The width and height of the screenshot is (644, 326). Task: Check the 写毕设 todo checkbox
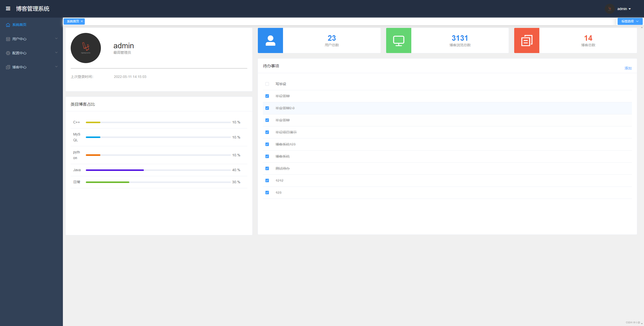tap(267, 84)
